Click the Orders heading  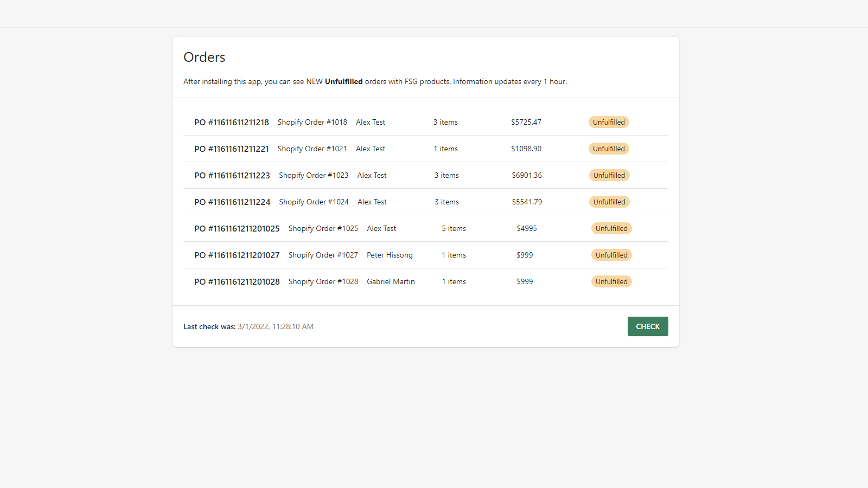(205, 57)
